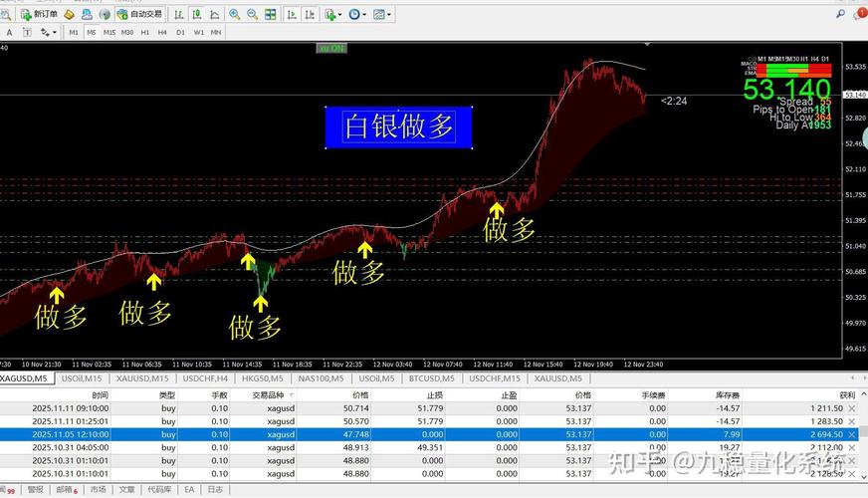The height and width of the screenshot is (498, 868).
Task: Switch timeframe to H4
Action: click(x=162, y=33)
